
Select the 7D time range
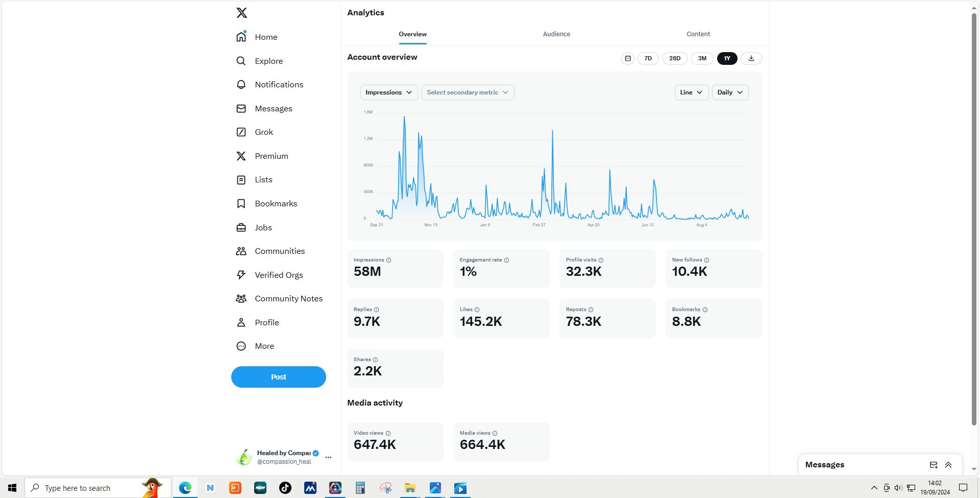pos(648,58)
